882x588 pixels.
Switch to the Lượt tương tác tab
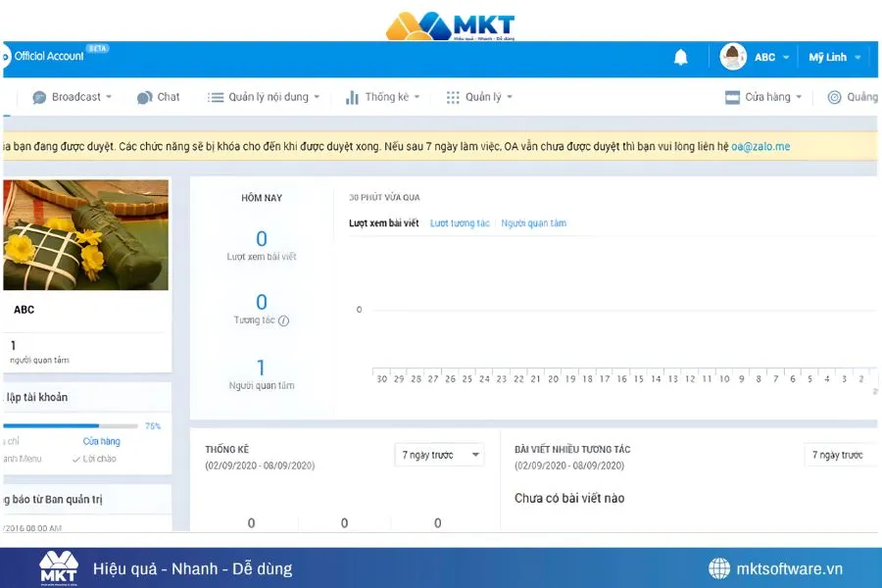460,223
